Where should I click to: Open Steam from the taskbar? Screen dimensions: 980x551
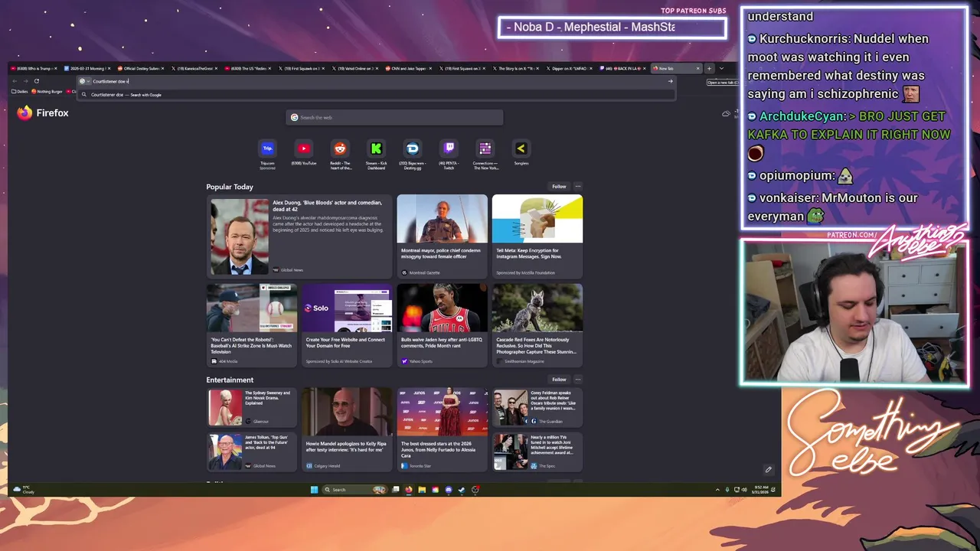[462, 490]
